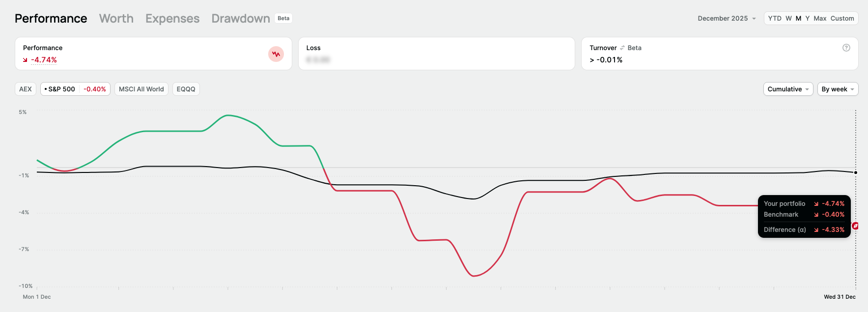Expand the Cumulative dropdown
This screenshot has height=312, width=868.
788,89
